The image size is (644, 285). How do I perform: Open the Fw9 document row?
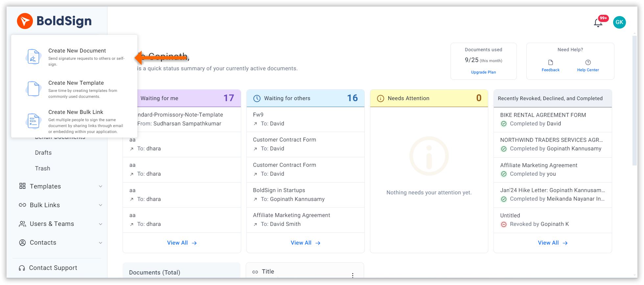[x=305, y=119]
